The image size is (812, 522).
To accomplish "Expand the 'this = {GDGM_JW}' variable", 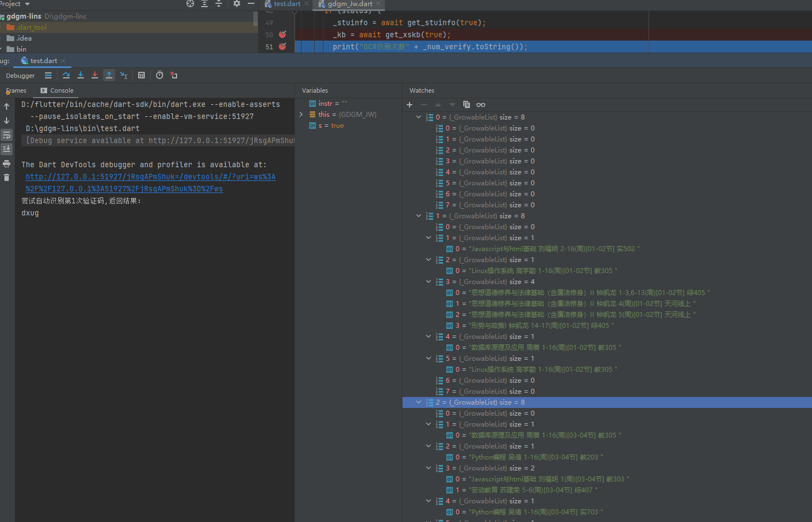I will click(301, 115).
